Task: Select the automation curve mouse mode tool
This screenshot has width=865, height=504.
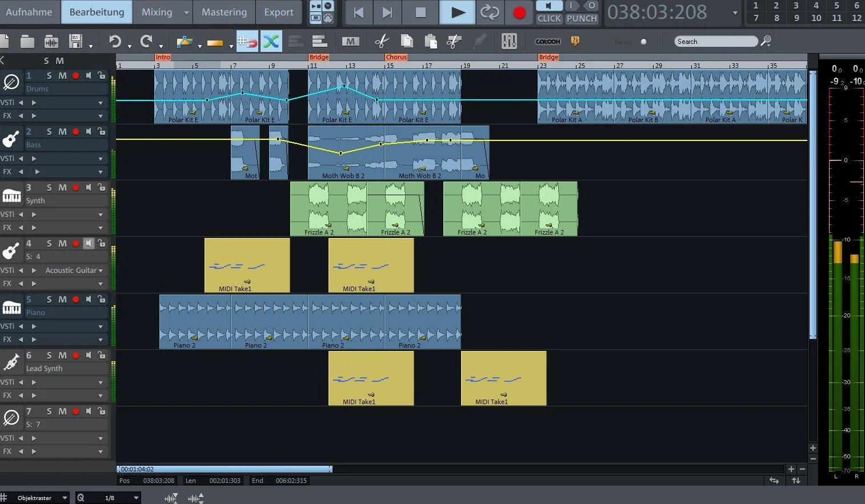Action: (184, 41)
